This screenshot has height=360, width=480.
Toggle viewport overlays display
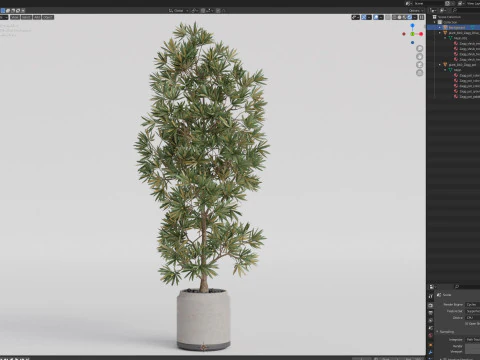(376, 17)
